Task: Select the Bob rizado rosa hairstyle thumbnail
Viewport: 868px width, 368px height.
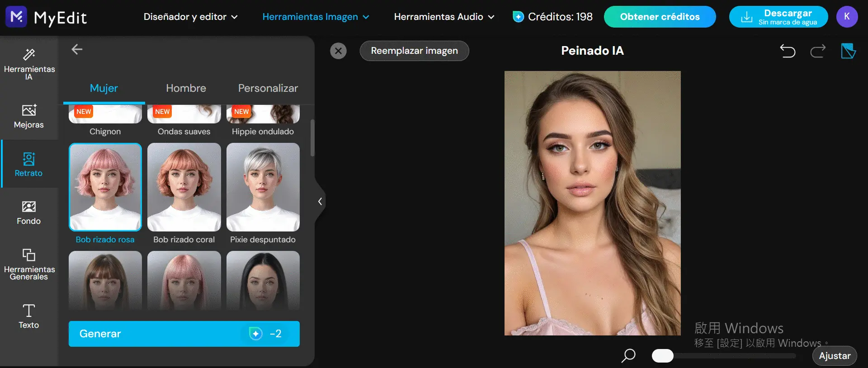Action: [105, 187]
